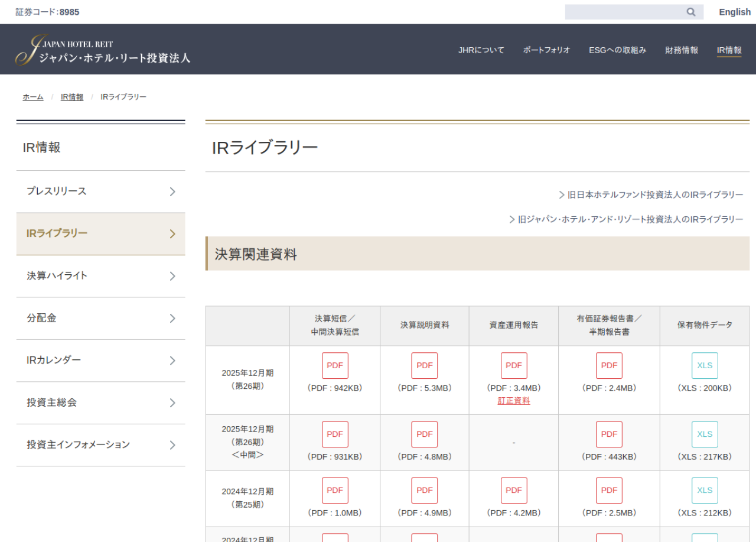Open 2024年12月期 第25期 決算短信 PDF 1.0MB
Screen dimensions: 756x542
335,490
